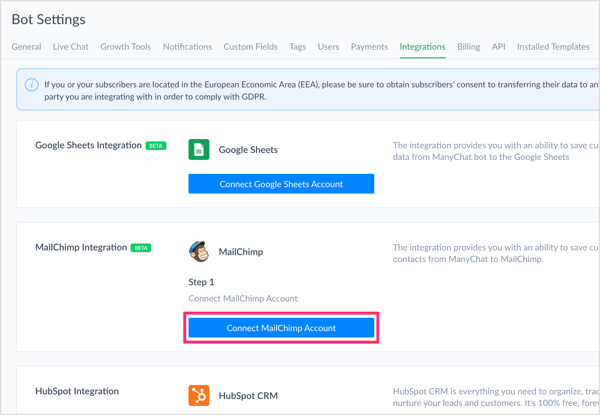600x415 pixels.
Task: Switch to the Live Chat tab
Action: click(x=71, y=47)
